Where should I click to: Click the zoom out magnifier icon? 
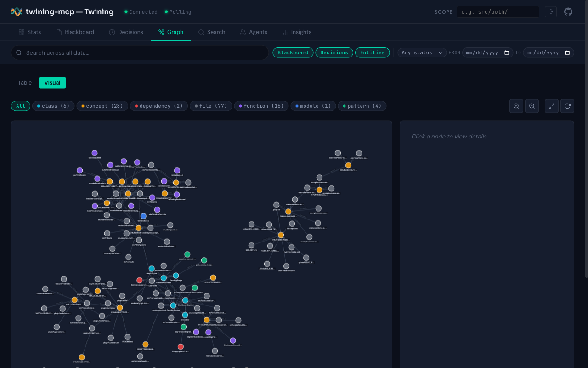(531, 106)
